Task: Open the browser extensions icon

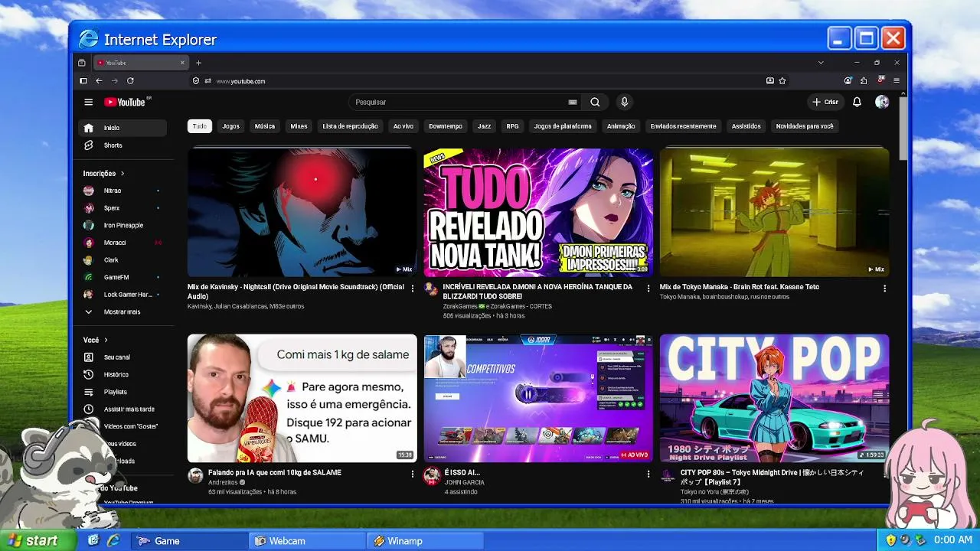Action: [864, 80]
